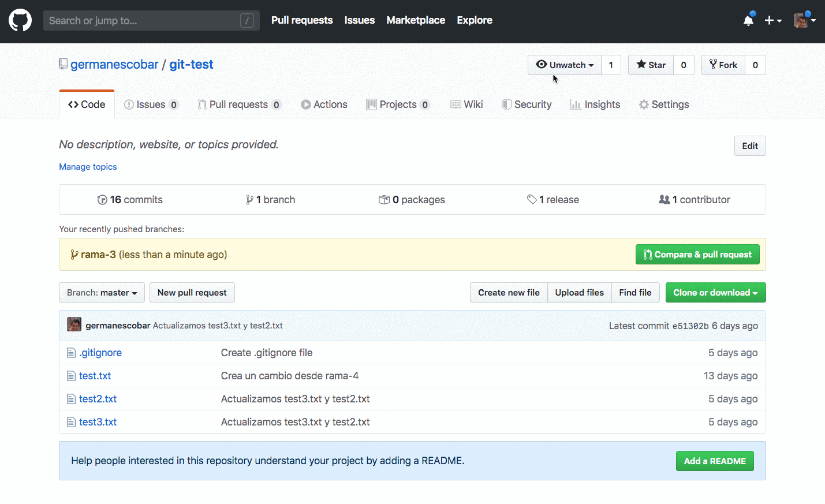Switch to the Settings tab
Image resolution: width=825 pixels, height=504 pixels.
pos(664,104)
